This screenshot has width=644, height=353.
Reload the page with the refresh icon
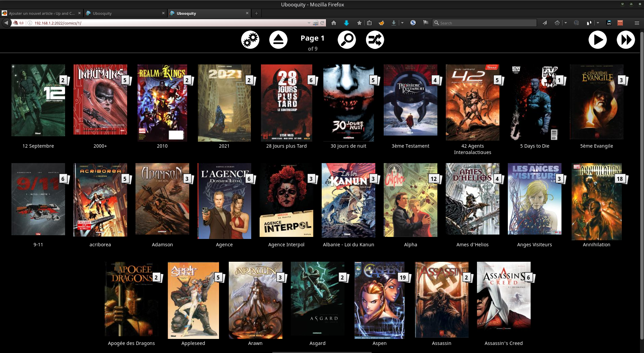tap(322, 23)
